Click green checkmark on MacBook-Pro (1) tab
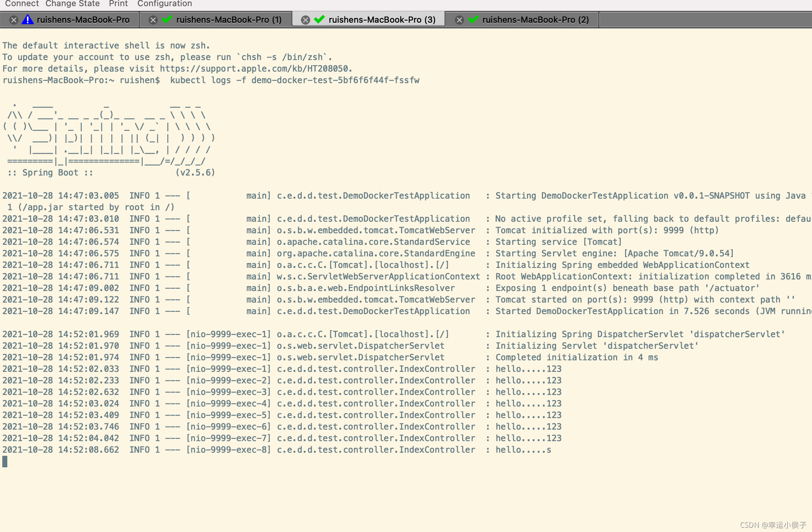Viewport: 812px width, 532px height. click(167, 19)
